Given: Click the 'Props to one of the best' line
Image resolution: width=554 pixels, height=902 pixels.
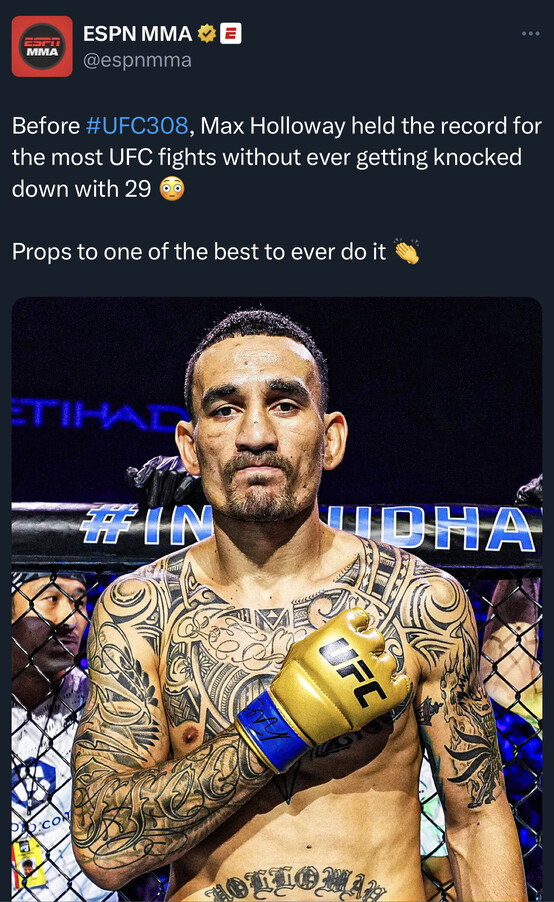Looking at the screenshot, I should pos(199,251).
